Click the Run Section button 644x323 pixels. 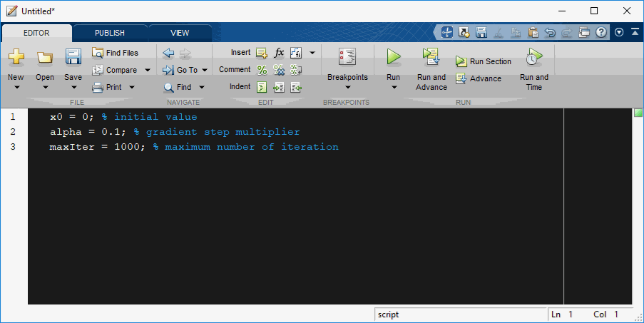pos(484,61)
